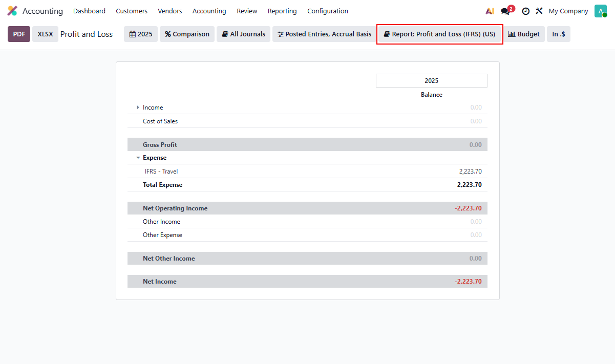This screenshot has height=364, width=615.
Task: Export report with XLSX button
Action: pyautogui.click(x=45, y=34)
